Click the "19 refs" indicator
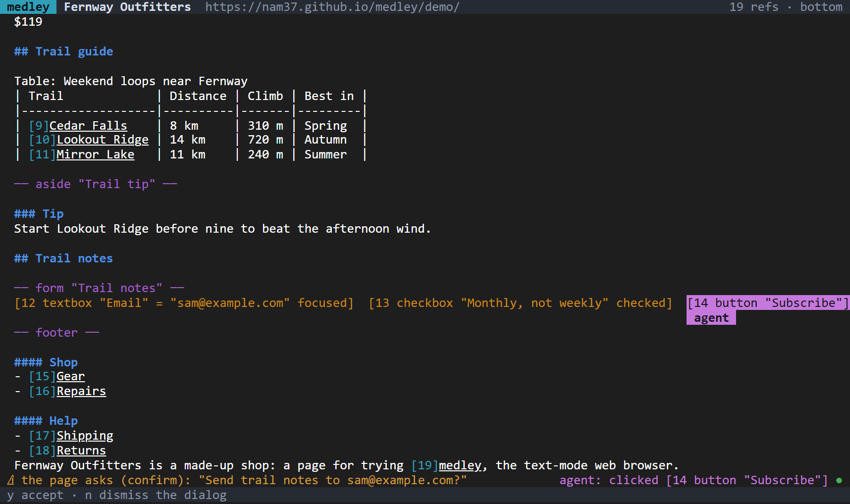Viewport: 850px width, 504px height. click(754, 7)
